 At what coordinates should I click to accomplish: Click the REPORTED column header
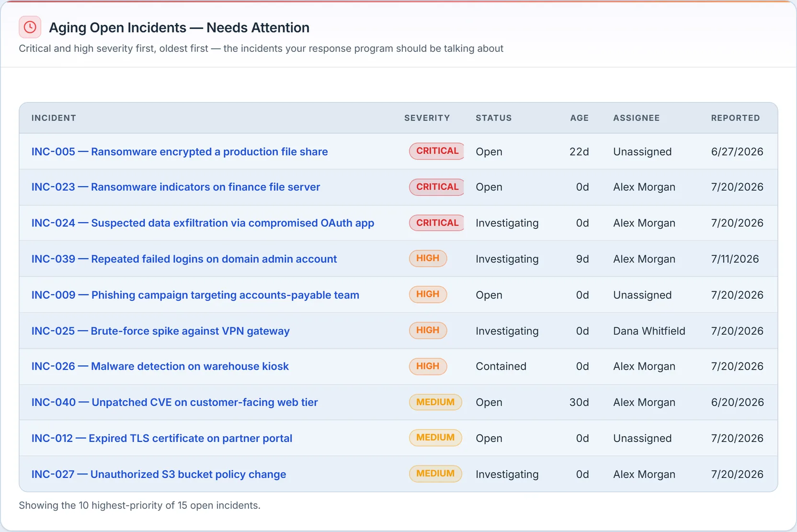click(735, 118)
